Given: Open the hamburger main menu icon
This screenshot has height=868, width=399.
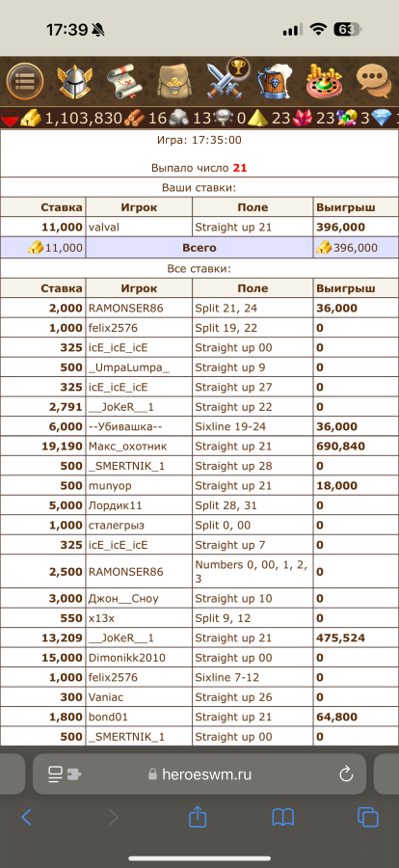Looking at the screenshot, I should click(25, 81).
